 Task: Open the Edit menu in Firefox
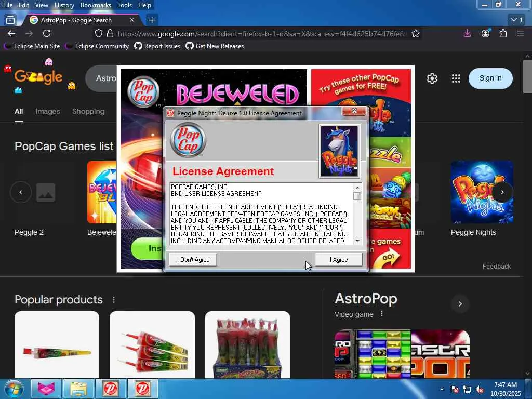click(23, 5)
